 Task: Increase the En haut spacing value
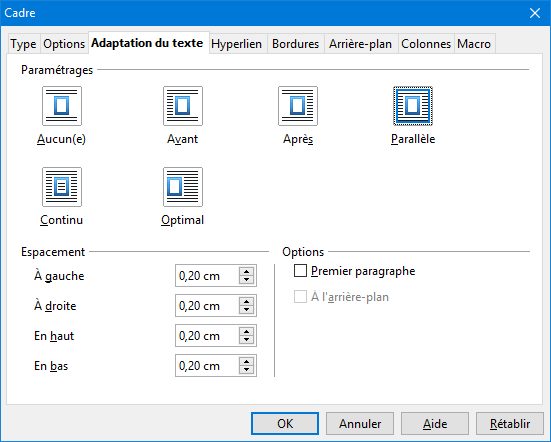click(x=246, y=331)
